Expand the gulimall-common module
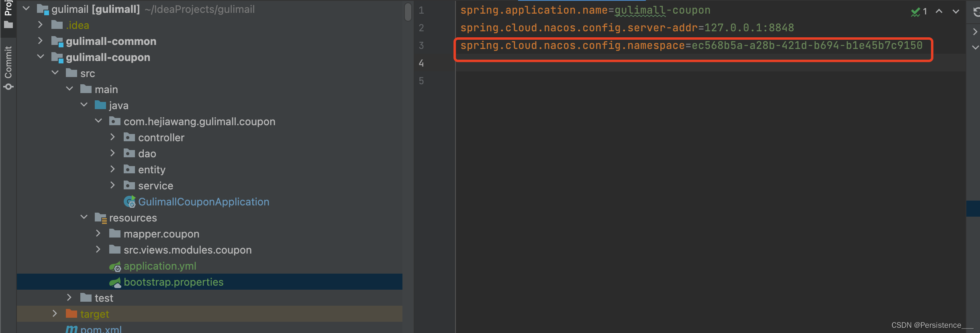 tap(40, 41)
